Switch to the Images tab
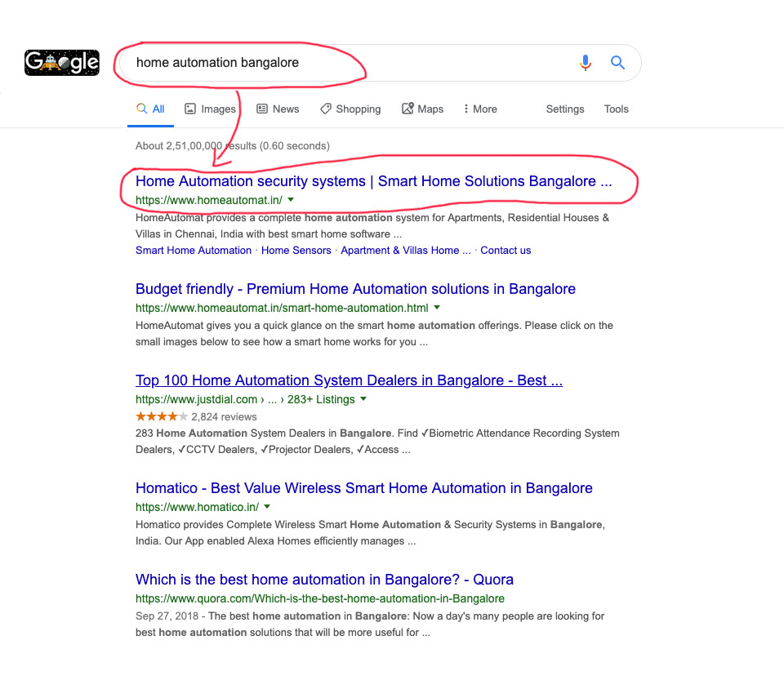 tap(210, 109)
